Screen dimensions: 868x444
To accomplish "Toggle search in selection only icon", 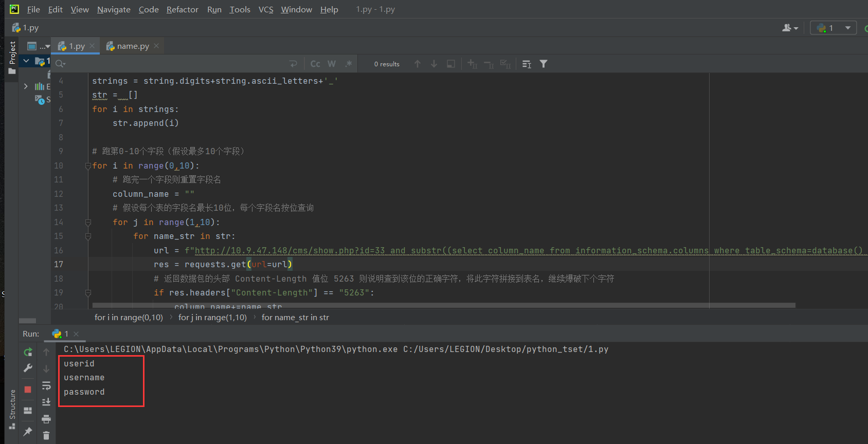I will pos(451,64).
